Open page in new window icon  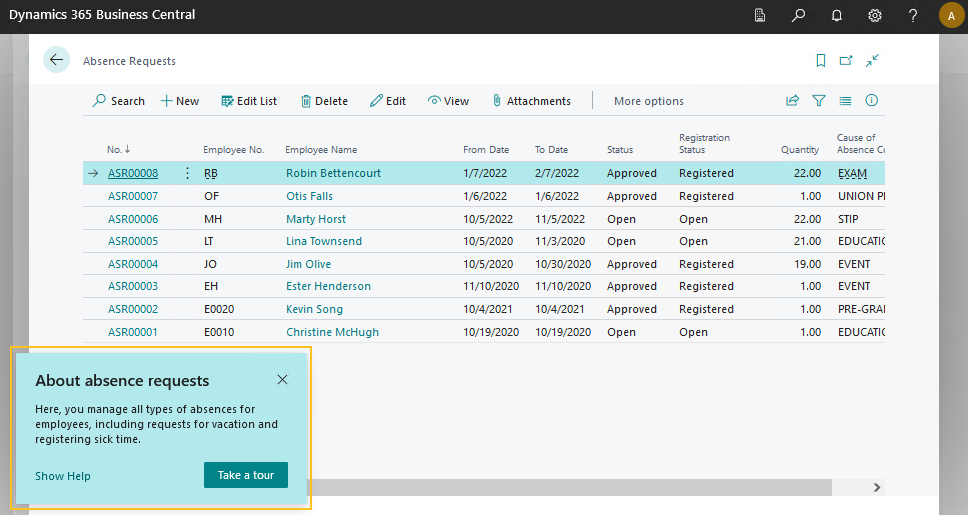[x=846, y=61]
